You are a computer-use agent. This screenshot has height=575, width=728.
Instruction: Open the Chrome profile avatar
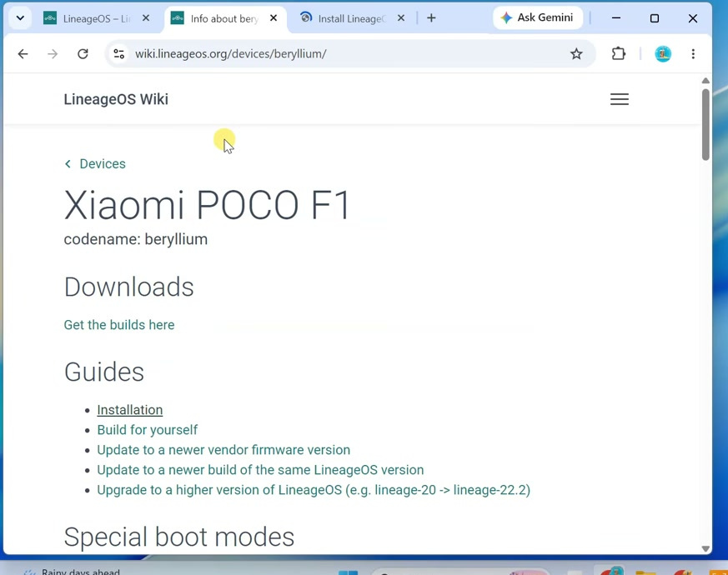[x=663, y=54]
